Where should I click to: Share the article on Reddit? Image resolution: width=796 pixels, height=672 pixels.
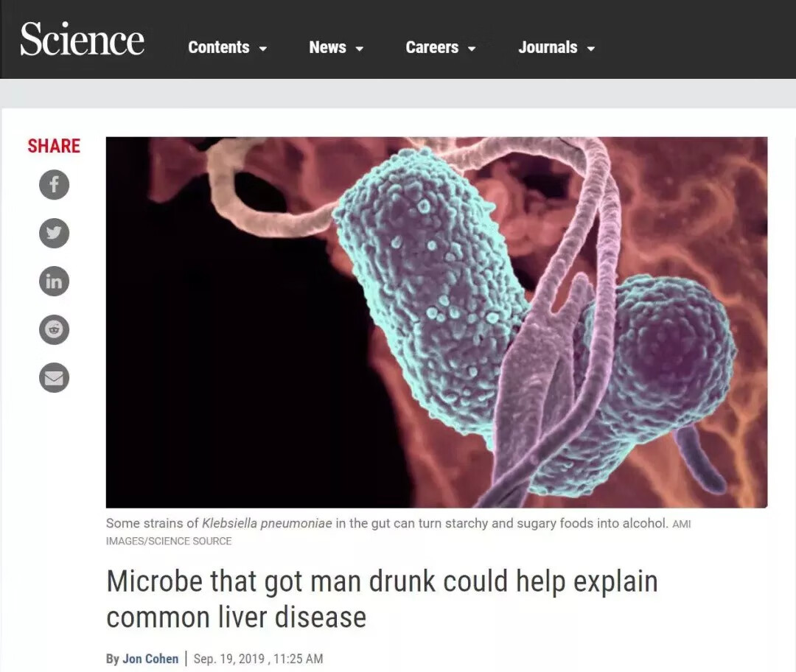[x=54, y=329]
